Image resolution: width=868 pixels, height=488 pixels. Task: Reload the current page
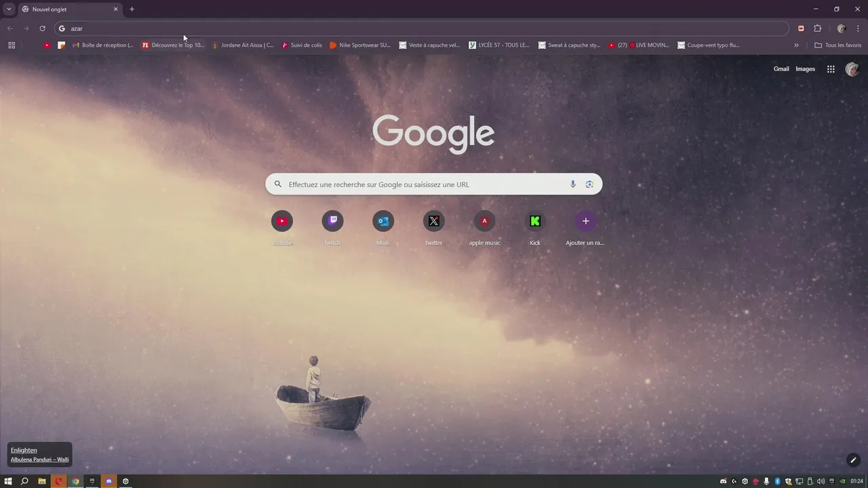pyautogui.click(x=42, y=28)
